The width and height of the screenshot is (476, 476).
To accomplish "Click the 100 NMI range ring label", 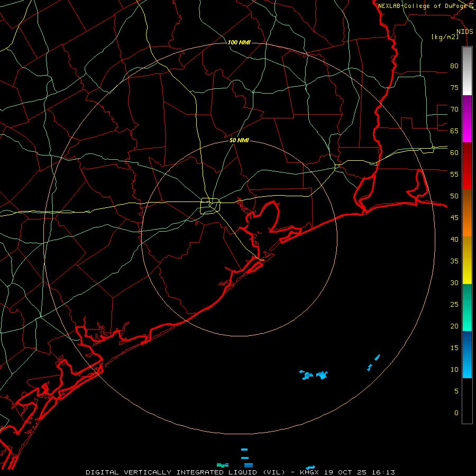I will coord(239,42).
